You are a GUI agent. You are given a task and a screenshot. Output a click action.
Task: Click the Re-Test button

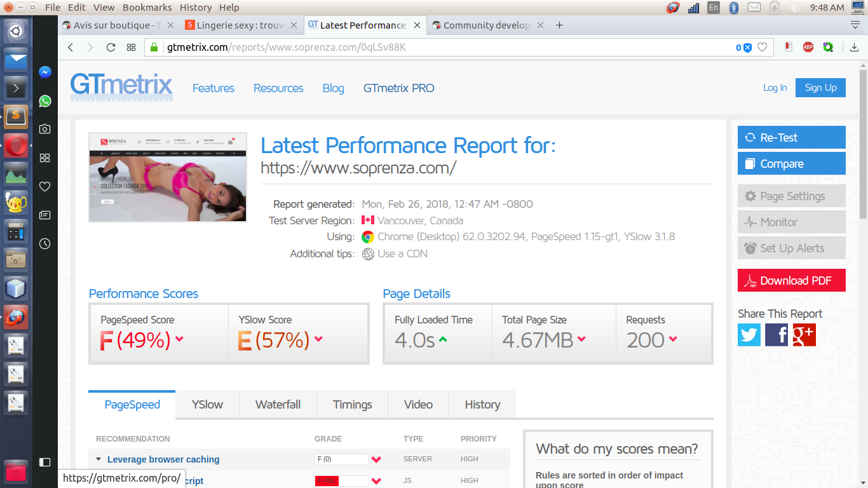[792, 137]
